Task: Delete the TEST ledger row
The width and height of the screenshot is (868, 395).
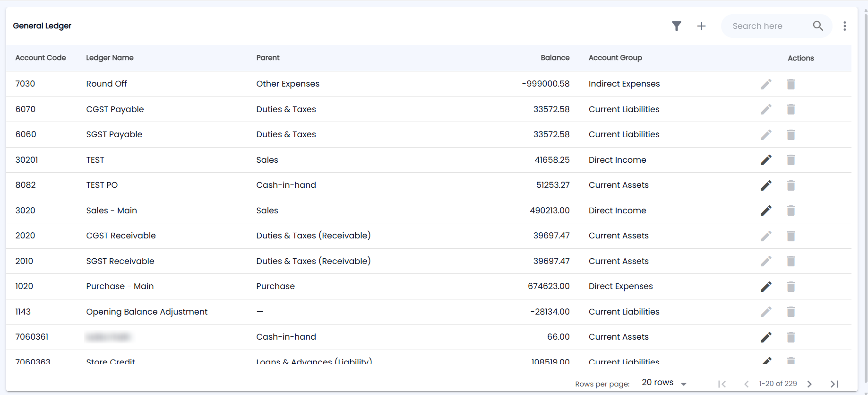Action: tap(791, 160)
